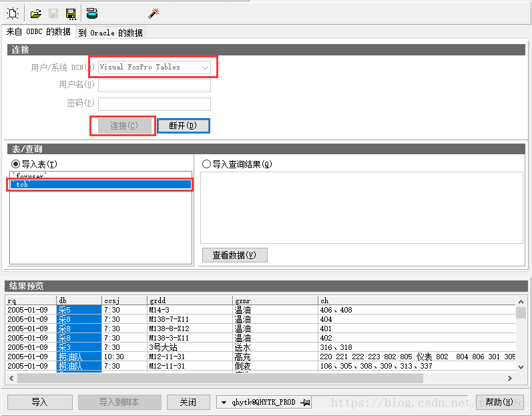
Task: Click results horizontal scrollbar right arrow
Action: click(x=509, y=378)
